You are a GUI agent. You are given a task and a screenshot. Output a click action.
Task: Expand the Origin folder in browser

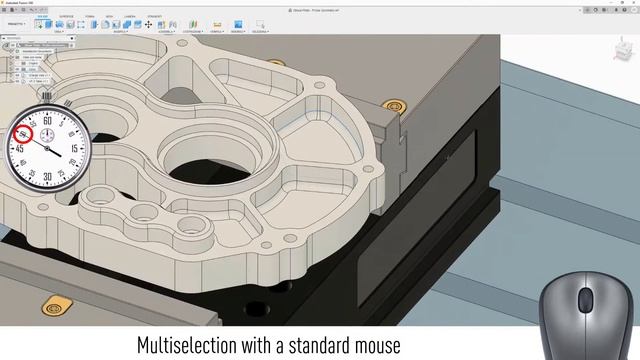tap(11, 63)
